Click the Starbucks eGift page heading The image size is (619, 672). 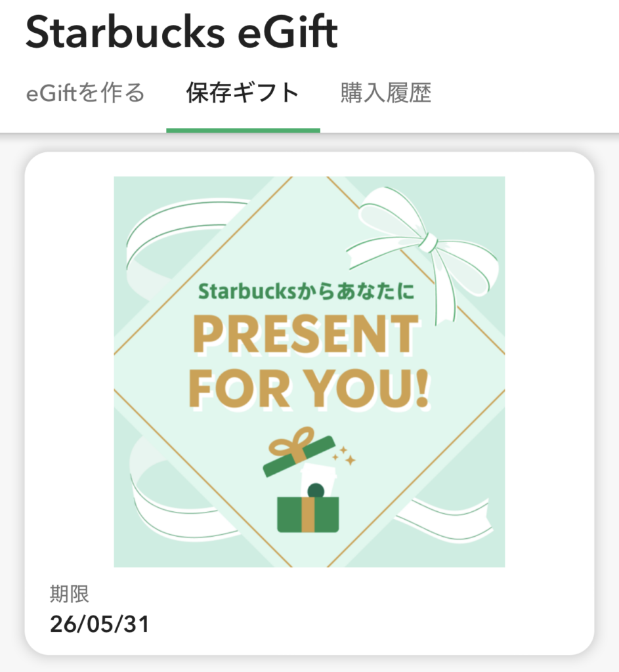182,33
